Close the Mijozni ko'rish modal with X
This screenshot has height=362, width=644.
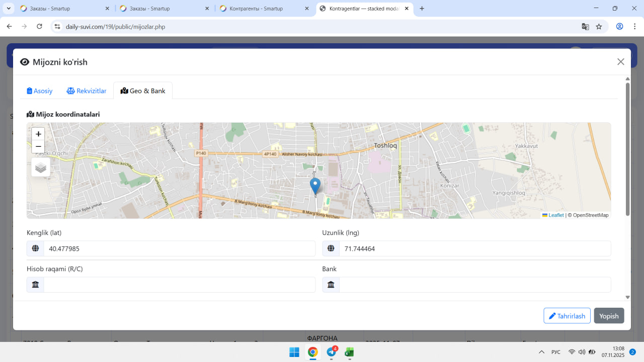pyautogui.click(x=620, y=62)
